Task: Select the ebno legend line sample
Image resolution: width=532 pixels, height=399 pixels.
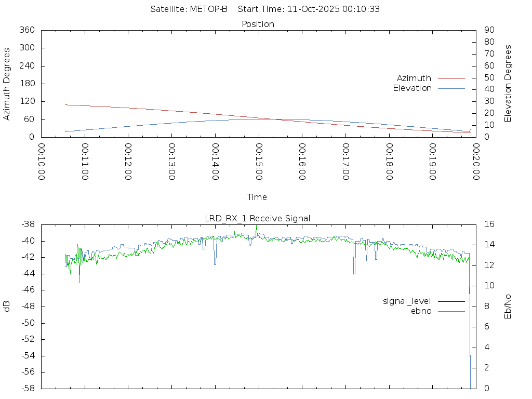Action: pyautogui.click(x=451, y=311)
